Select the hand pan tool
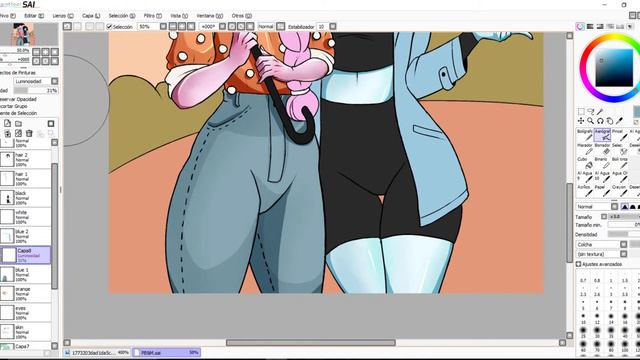 pos(610,121)
